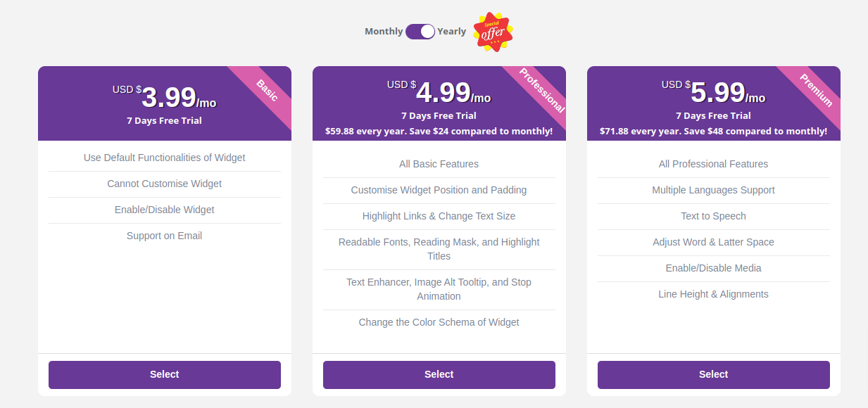Viewport: 868px width, 408px height.
Task: Click the Yearly billing label
Action: coord(452,32)
